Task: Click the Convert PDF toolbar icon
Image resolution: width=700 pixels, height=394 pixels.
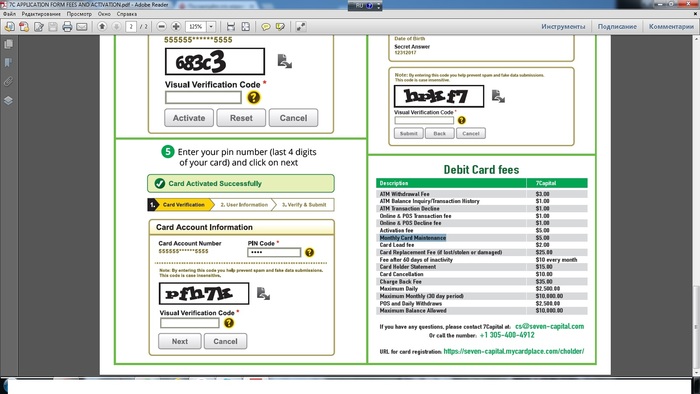Action: pos(24,27)
